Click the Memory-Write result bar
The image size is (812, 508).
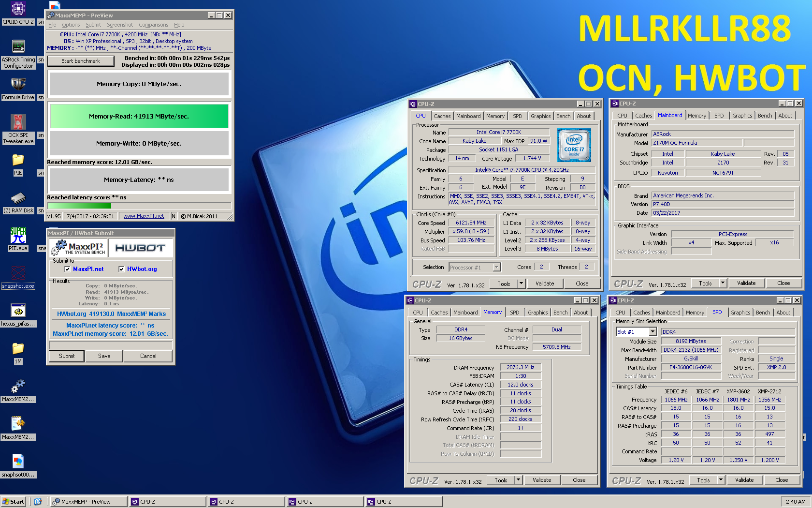139,143
